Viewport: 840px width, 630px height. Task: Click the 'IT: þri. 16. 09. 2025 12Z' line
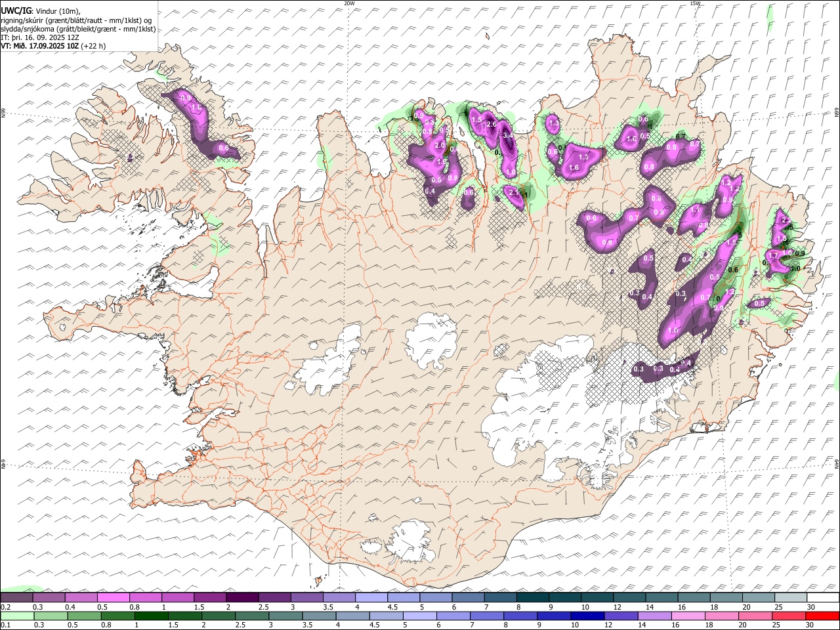pos(40,37)
